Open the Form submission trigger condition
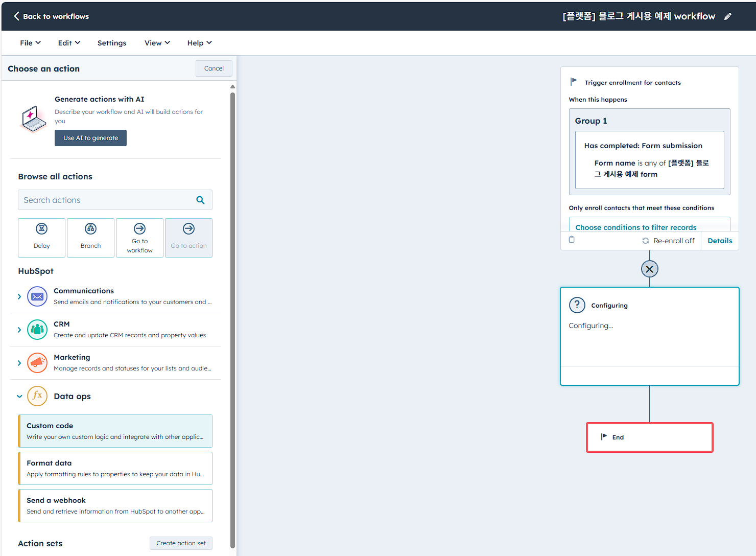Image resolution: width=756 pixels, height=556 pixels. coord(650,160)
